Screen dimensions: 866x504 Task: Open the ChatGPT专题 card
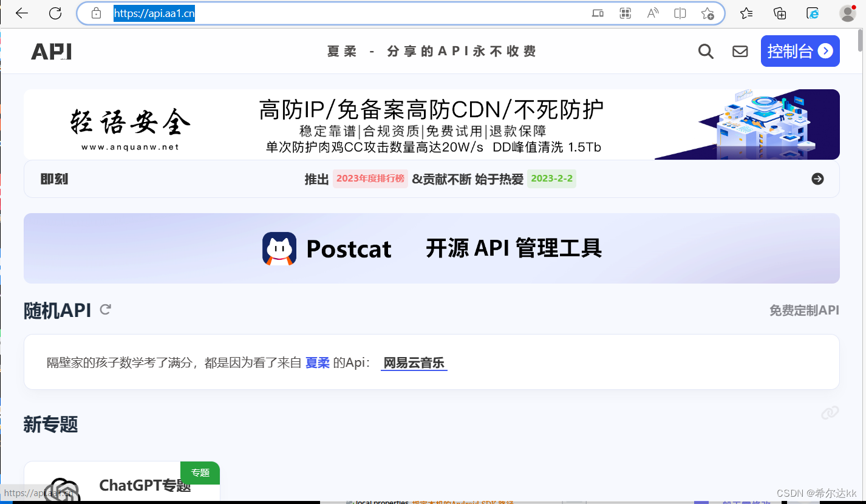[121, 482]
